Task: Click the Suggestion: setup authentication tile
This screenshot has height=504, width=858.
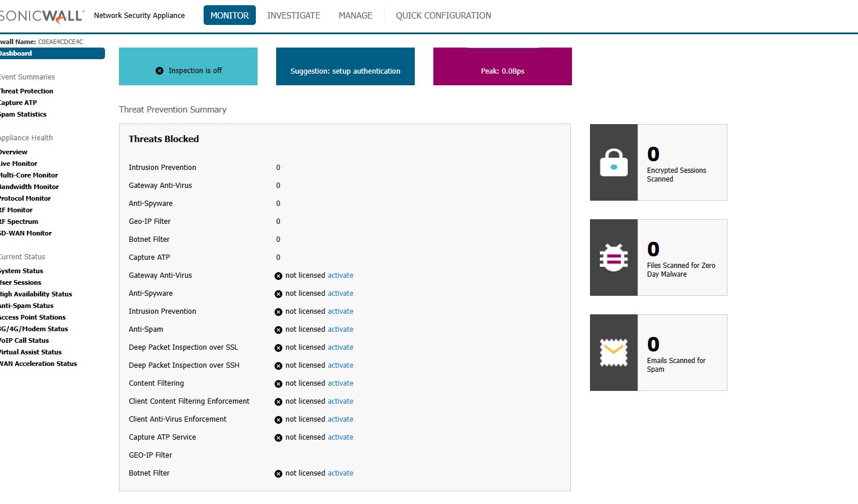Action: pyautogui.click(x=345, y=66)
